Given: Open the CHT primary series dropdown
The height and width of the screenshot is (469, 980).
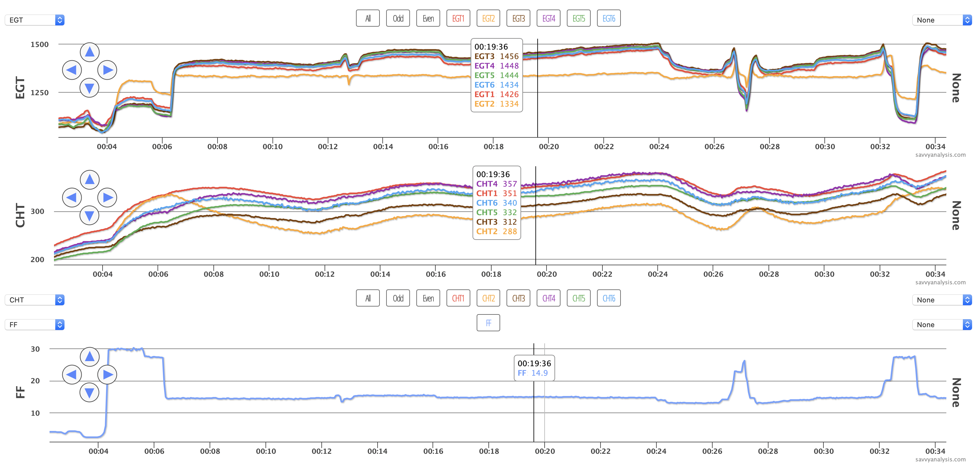Looking at the screenshot, I should coord(35,300).
